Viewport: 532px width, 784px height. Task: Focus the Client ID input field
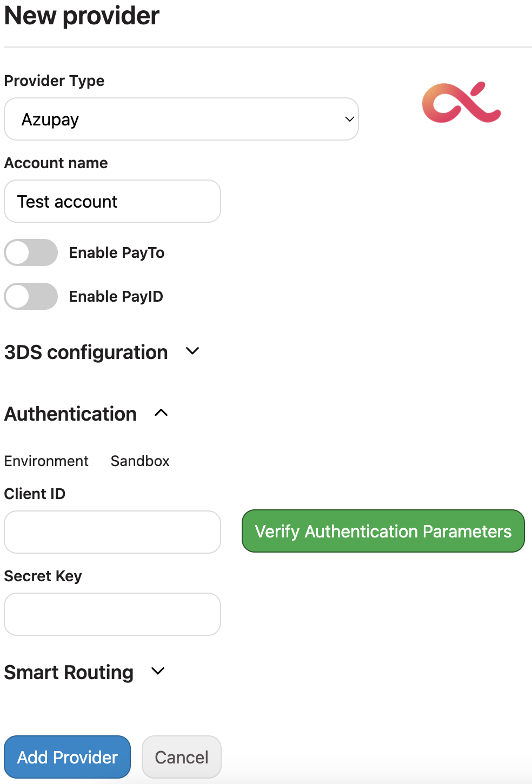tap(112, 532)
